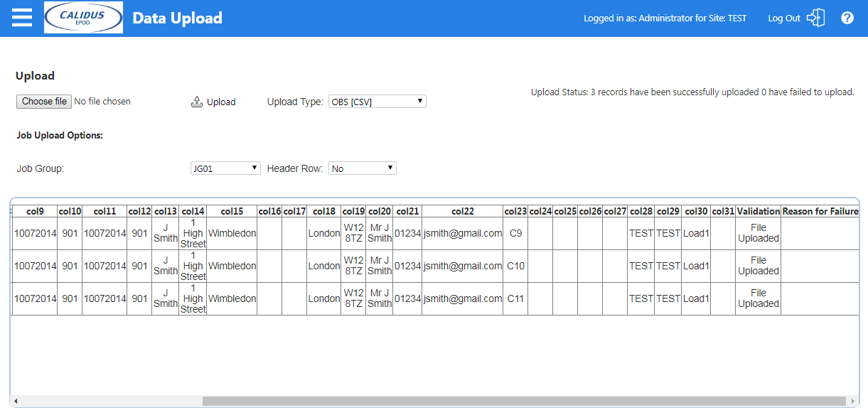Click W12 8TZ in the C9 row
Viewport: 868px width, 415px height.
[x=353, y=233]
